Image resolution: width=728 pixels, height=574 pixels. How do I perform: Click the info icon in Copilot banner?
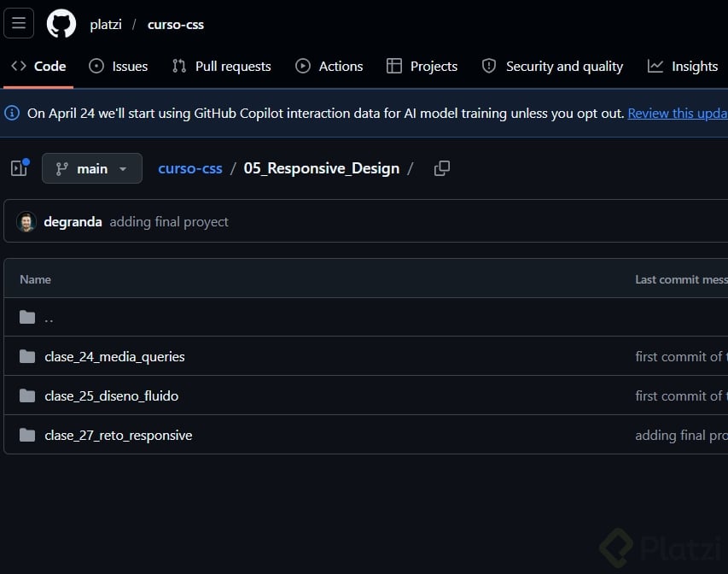pyautogui.click(x=12, y=113)
